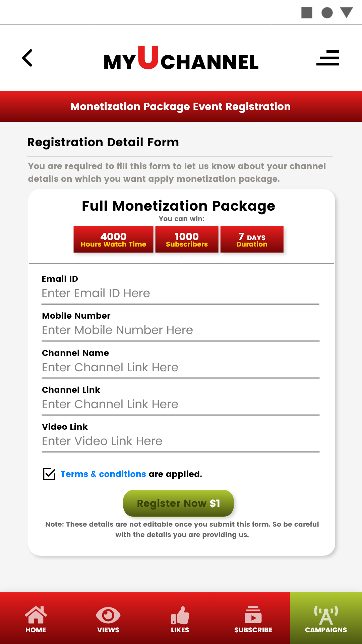Image resolution: width=362 pixels, height=644 pixels.
Task: Go back using the left arrow icon
Action: (x=27, y=58)
